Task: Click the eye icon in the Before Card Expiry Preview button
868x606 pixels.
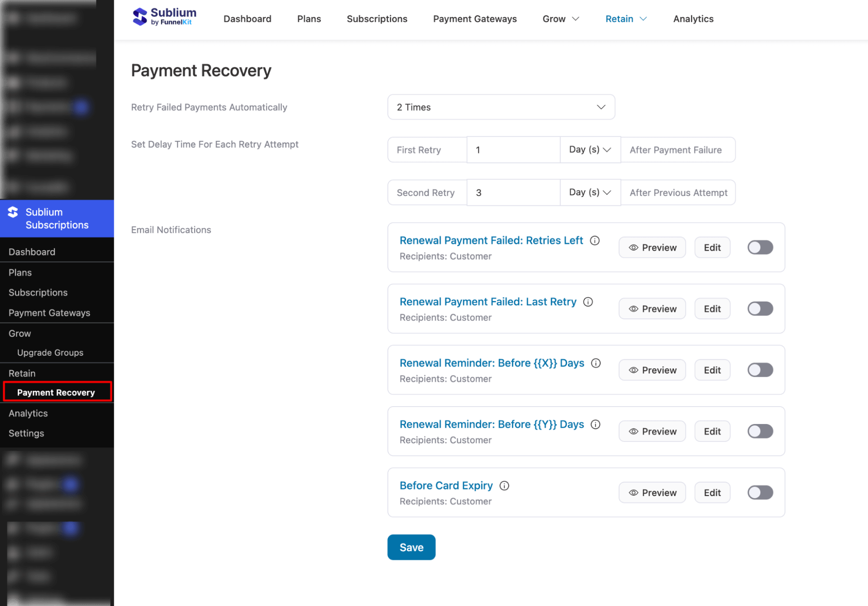Action: click(x=633, y=492)
